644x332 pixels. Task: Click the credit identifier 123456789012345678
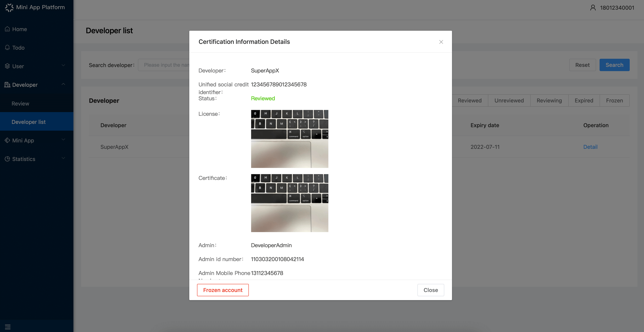[x=279, y=84]
